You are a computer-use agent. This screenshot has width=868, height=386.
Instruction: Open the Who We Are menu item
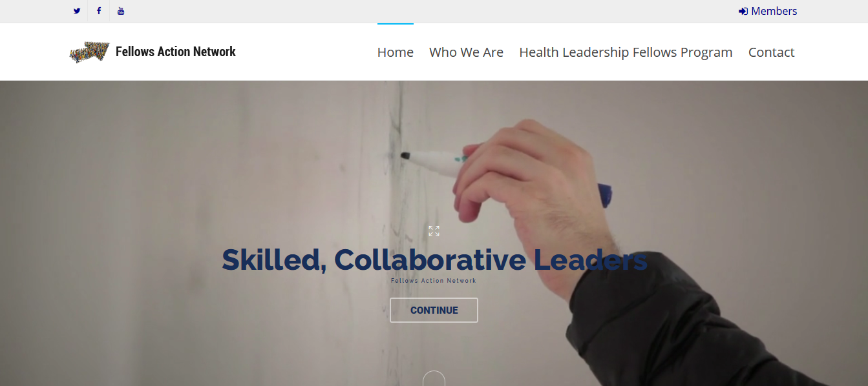(466, 52)
